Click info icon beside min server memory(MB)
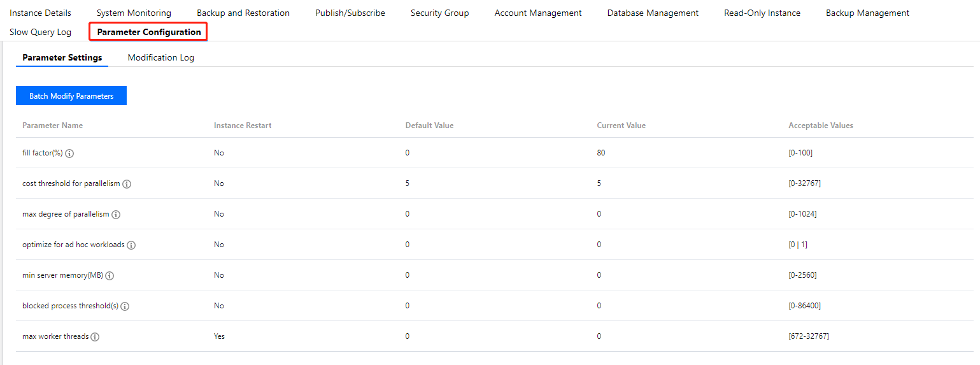Image resolution: width=980 pixels, height=365 pixels. pyautogui.click(x=110, y=276)
